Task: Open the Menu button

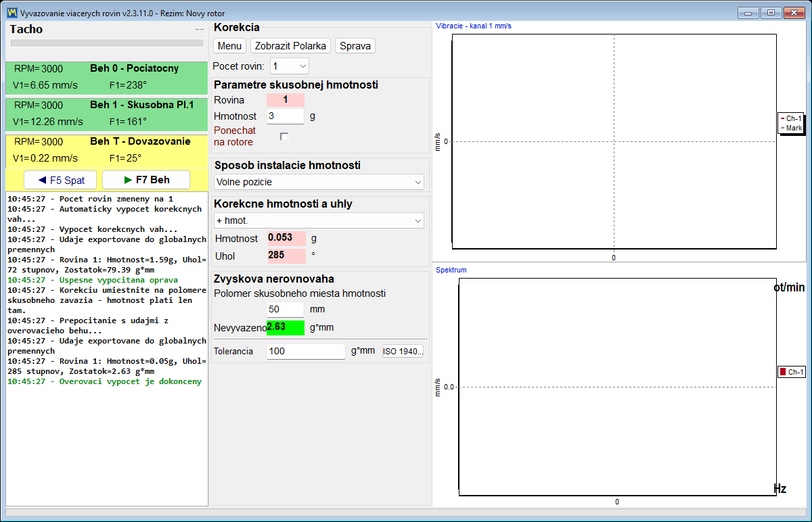Action: [x=230, y=46]
